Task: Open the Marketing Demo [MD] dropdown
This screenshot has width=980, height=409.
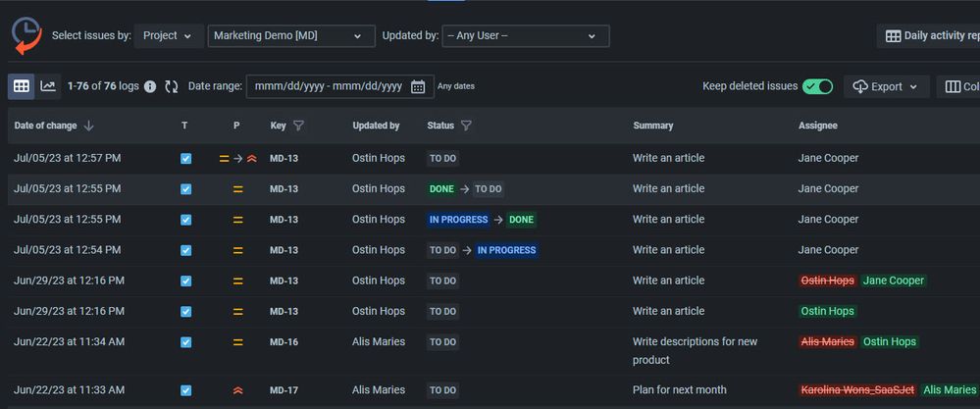Action: coord(291,35)
